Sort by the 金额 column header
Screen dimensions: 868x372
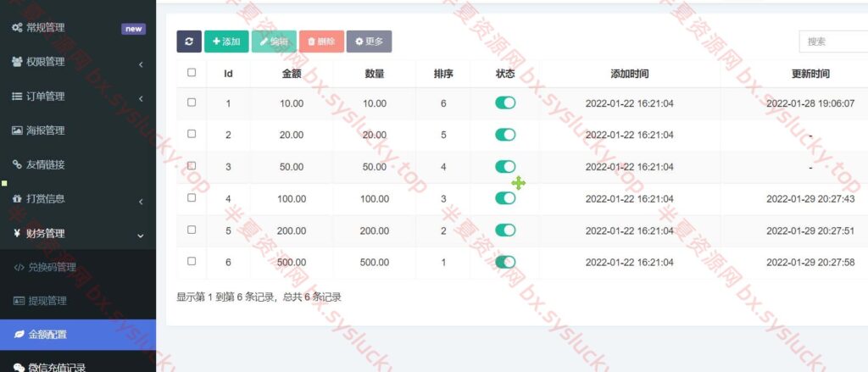(292, 74)
